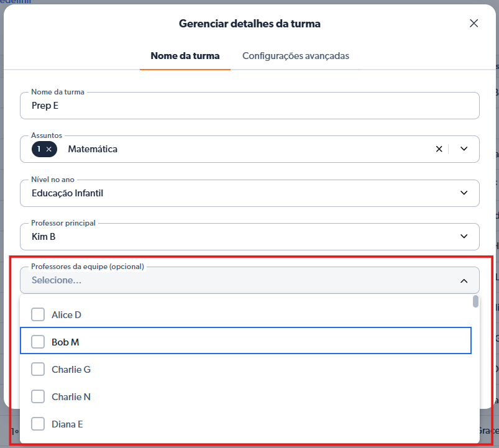Pick the Diana E teacher name
Image resolution: width=499 pixels, height=448 pixels.
pos(67,424)
